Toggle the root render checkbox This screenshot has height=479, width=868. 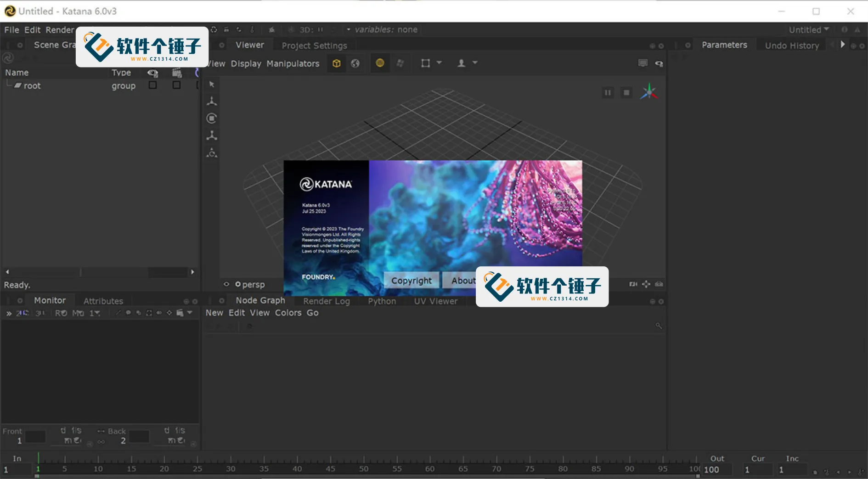point(176,85)
